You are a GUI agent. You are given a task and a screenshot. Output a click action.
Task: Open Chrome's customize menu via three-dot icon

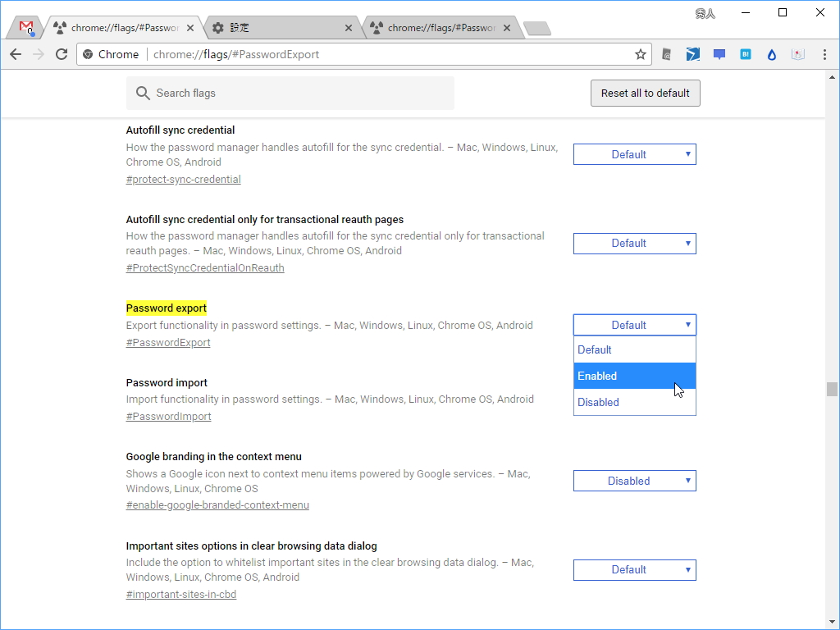coord(824,54)
